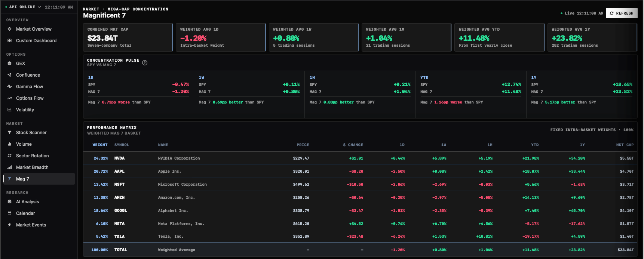644x259 pixels.
Task: Open Custom Dashboard page
Action: pos(39,41)
